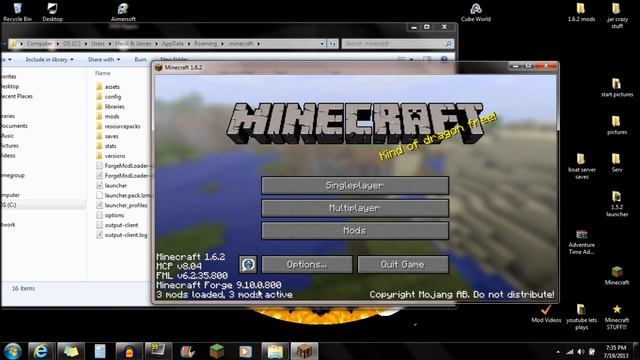Show hidden system tray icons

click(x=558, y=351)
